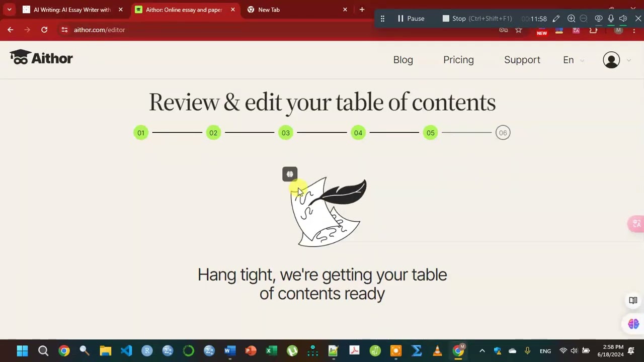
Task: Expand the account menu chevron
Action: [629, 60]
